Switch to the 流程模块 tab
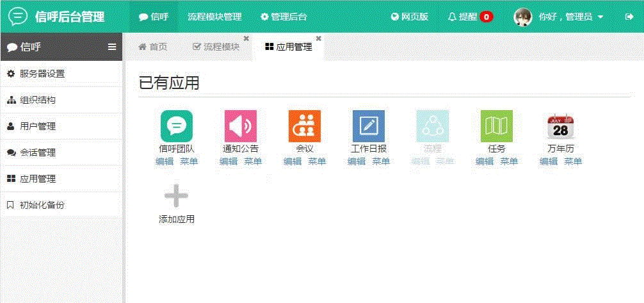Image resolution: width=644 pixels, height=303 pixels. pyautogui.click(x=216, y=47)
